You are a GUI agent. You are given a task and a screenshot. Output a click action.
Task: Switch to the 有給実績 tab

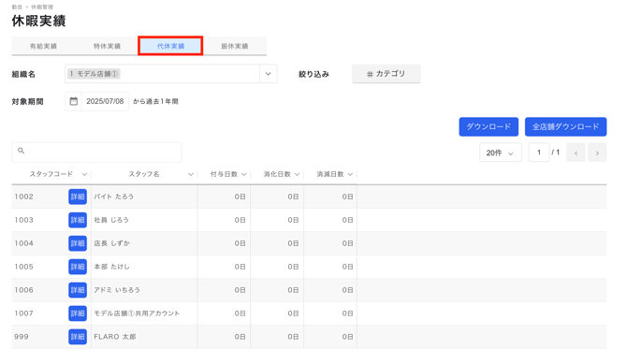point(43,46)
